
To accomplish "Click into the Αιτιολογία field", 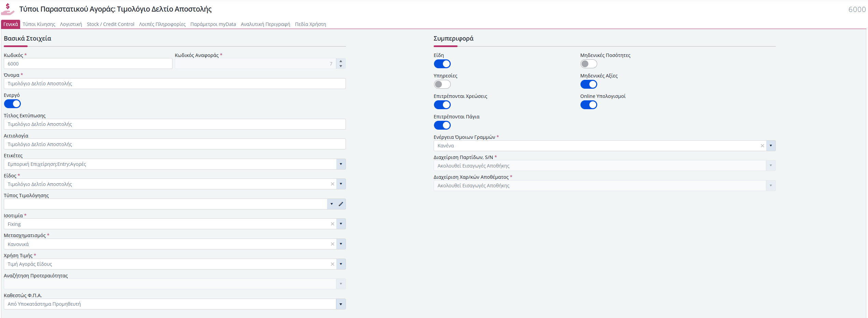I will click(175, 144).
